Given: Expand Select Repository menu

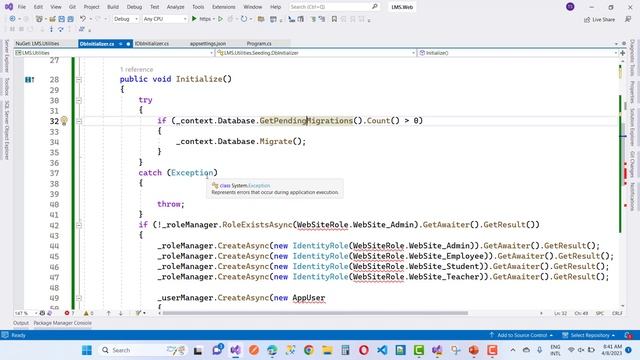Looking at the screenshot, I should [x=589, y=335].
